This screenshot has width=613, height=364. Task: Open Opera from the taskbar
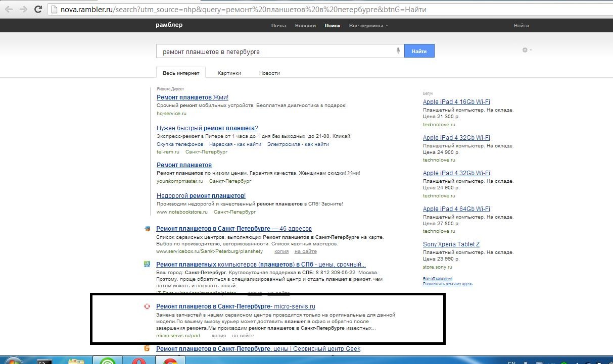click(138, 361)
